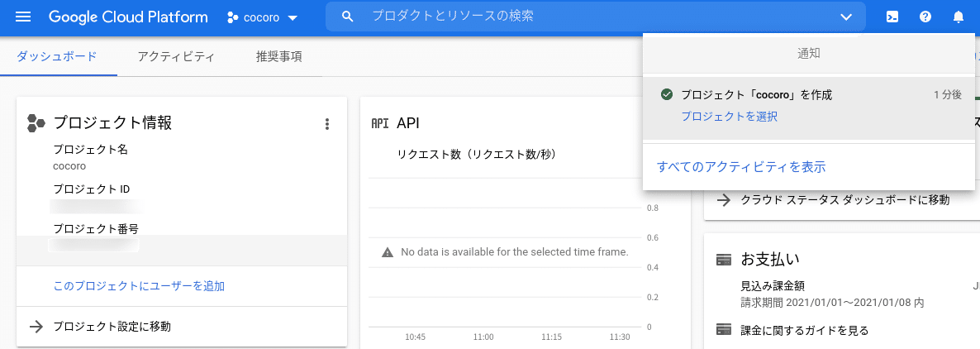The image size is (980, 349).
Task: Open the hamburger navigation menu
Action: 23,17
